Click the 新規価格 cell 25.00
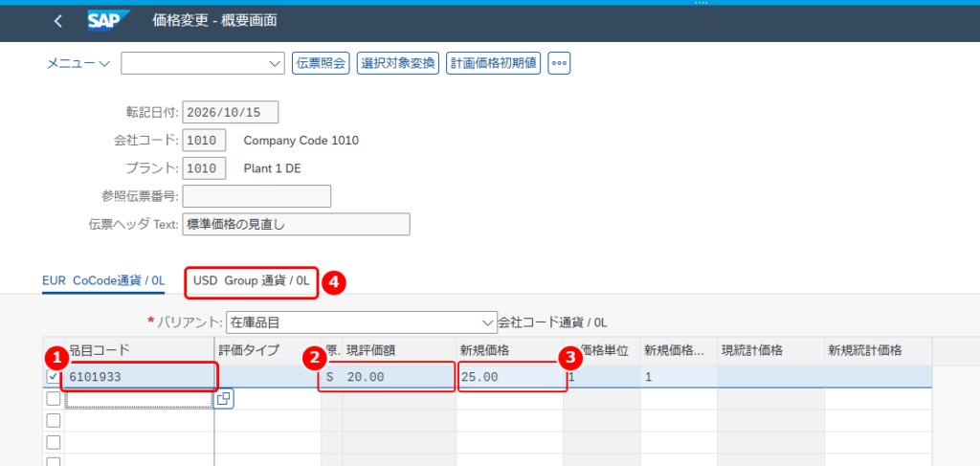The height and width of the screenshot is (466, 980). click(509, 377)
